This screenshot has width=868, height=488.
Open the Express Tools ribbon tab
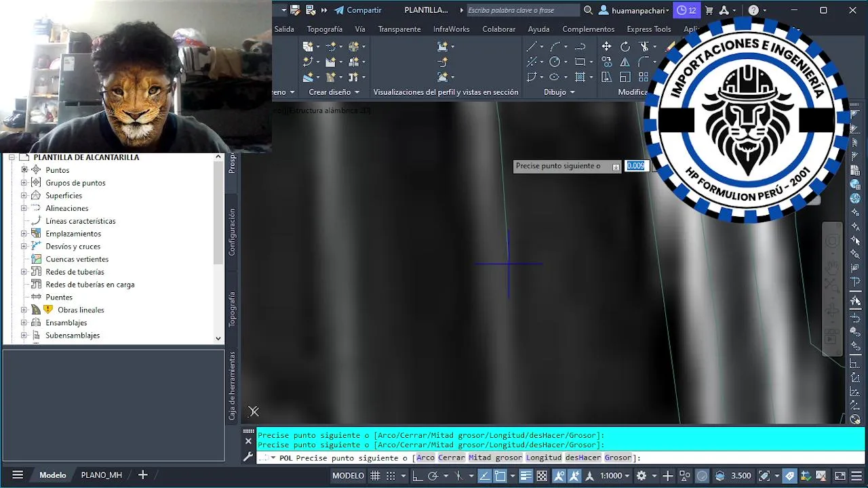click(x=649, y=29)
